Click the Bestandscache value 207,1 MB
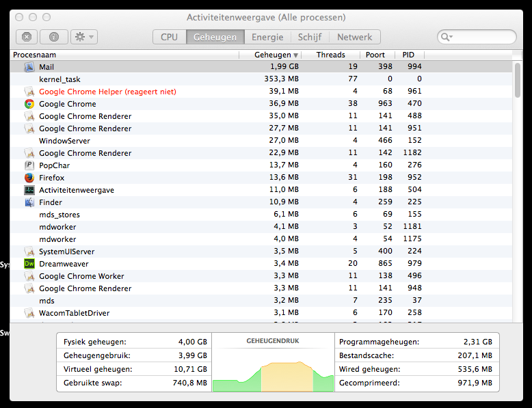The image size is (532, 408). point(475,355)
